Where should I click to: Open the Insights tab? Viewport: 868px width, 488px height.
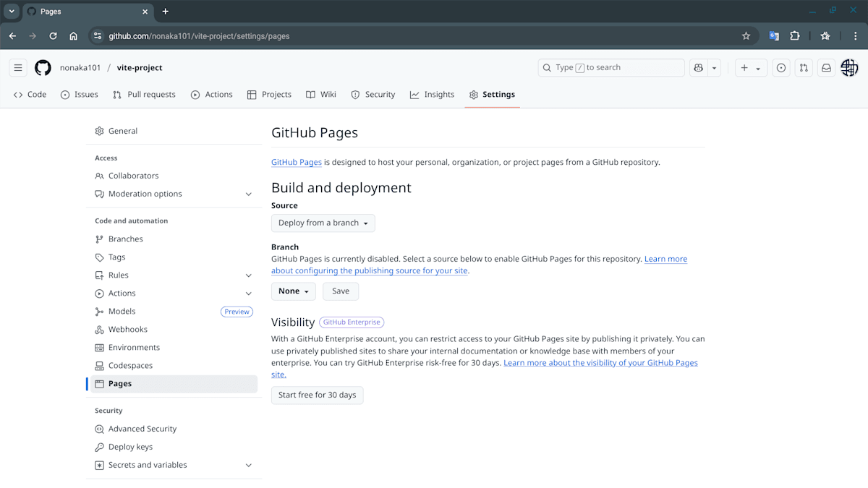pos(432,95)
